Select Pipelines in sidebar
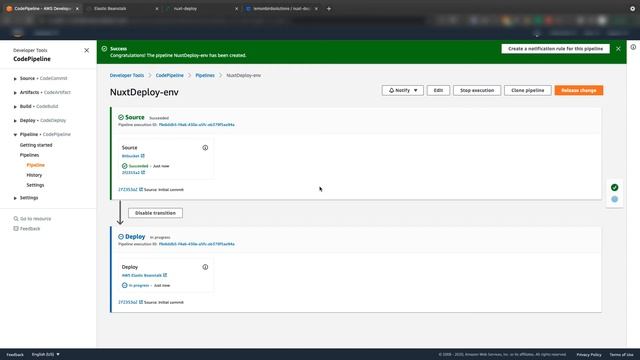 (x=29, y=155)
